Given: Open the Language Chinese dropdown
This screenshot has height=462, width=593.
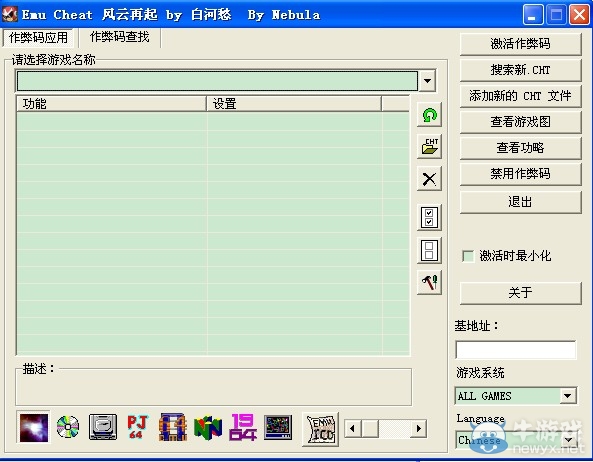Looking at the screenshot, I should click(568, 440).
